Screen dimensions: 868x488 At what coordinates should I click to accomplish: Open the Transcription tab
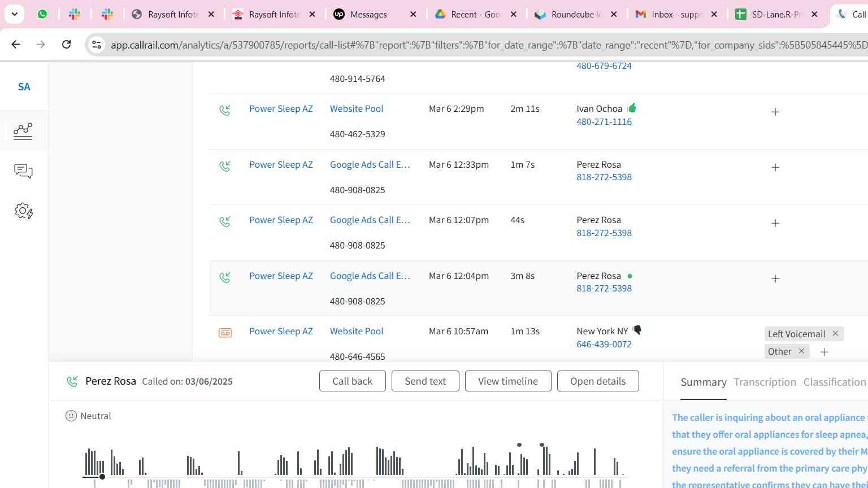(x=765, y=382)
